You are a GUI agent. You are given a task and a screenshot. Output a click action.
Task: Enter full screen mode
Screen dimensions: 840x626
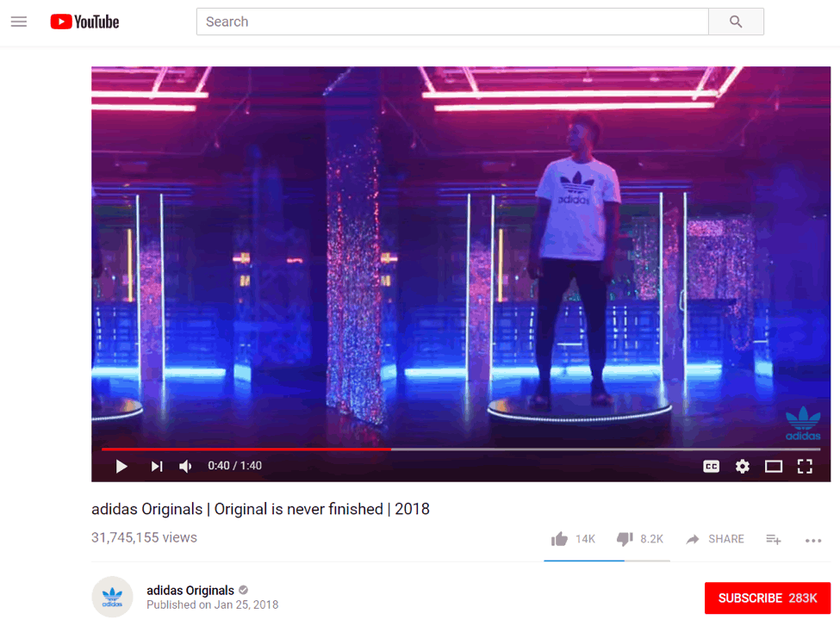[805, 467]
